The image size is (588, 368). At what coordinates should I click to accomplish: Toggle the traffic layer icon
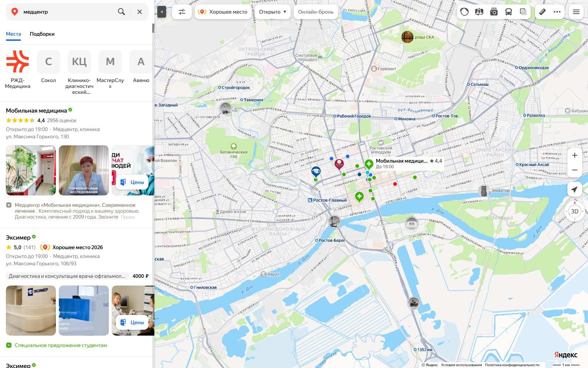(x=465, y=12)
